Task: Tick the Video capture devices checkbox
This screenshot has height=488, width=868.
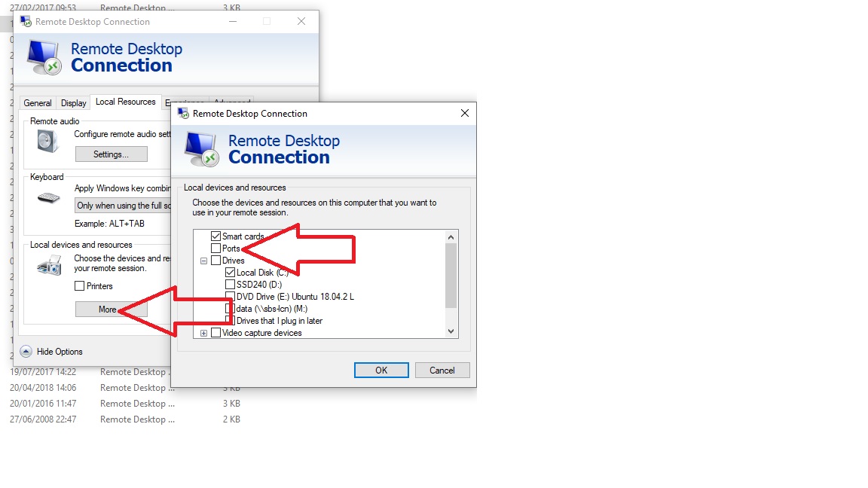Action: point(216,333)
